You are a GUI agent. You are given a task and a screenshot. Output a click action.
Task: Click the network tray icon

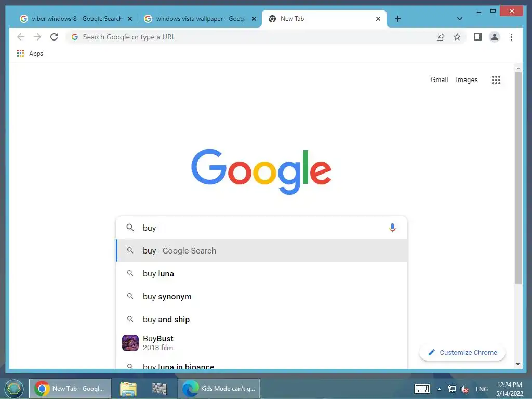[x=452, y=389]
